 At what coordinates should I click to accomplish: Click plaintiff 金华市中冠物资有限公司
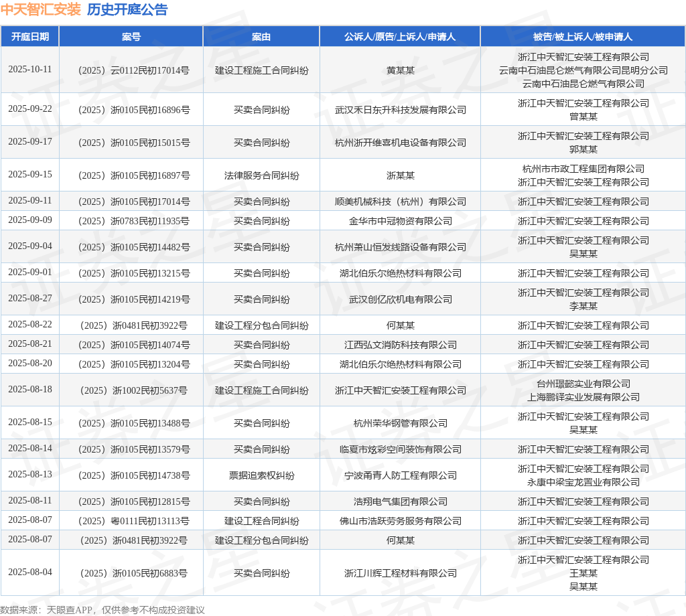pos(401,221)
